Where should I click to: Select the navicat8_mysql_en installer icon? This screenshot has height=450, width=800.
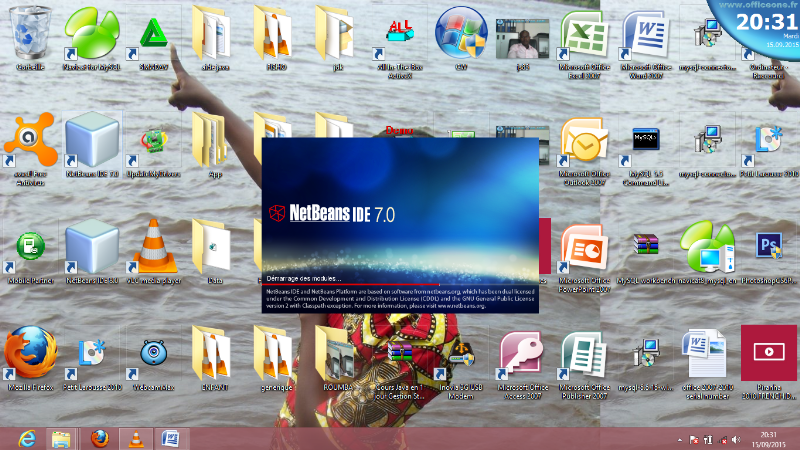(707, 251)
